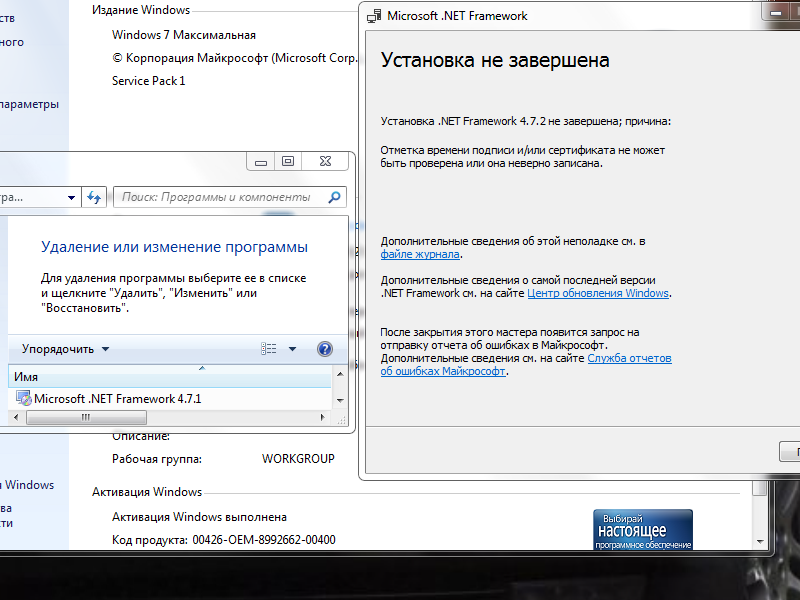
Task: Minimize the Microsoft .NET Framework installer window
Action: [x=776, y=12]
